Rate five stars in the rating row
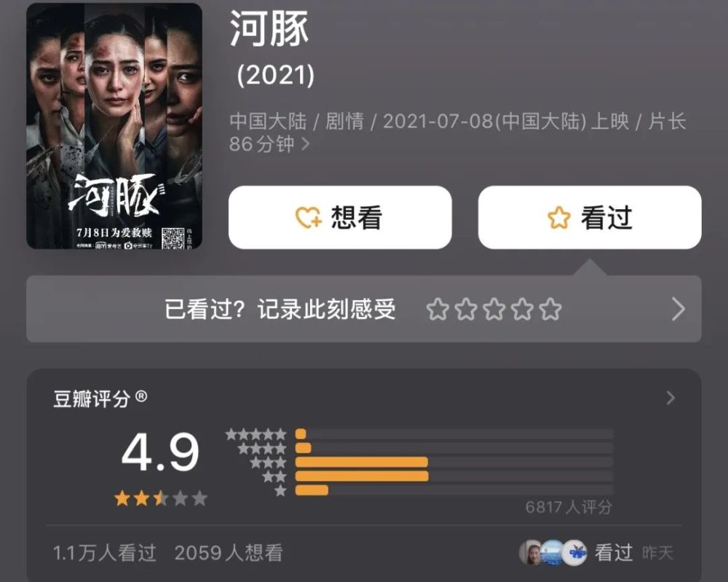This screenshot has height=582, width=728. (x=550, y=310)
